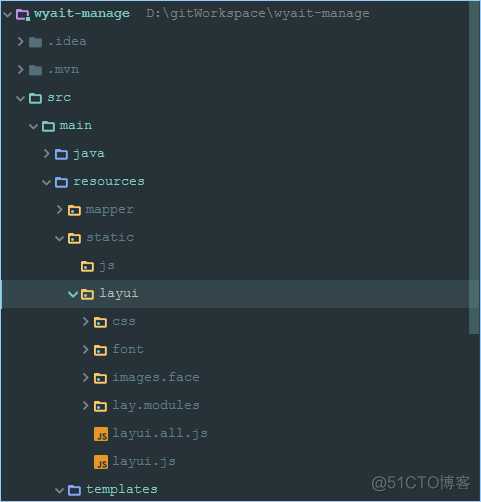
Task: Click the .idea folder icon
Action: pos(35,42)
